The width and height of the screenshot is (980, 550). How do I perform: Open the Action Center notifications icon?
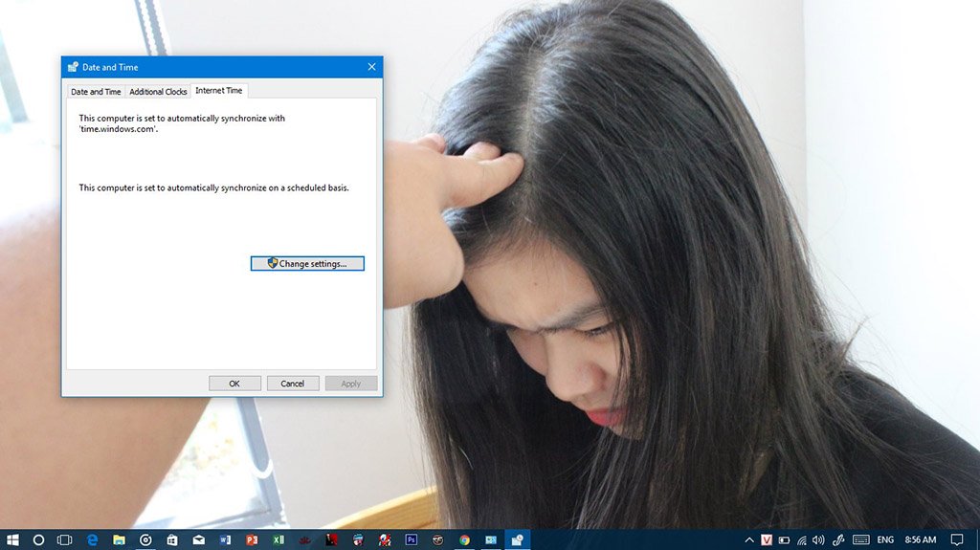click(x=957, y=539)
